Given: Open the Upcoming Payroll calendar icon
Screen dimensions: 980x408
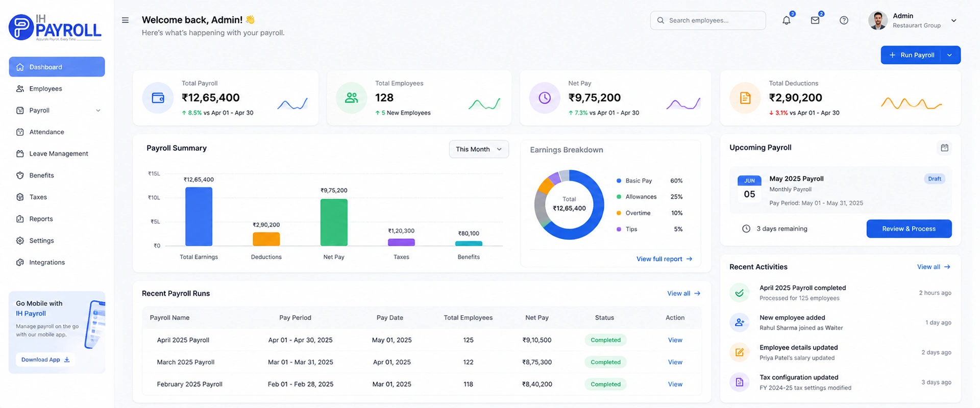Looking at the screenshot, I should pos(945,148).
